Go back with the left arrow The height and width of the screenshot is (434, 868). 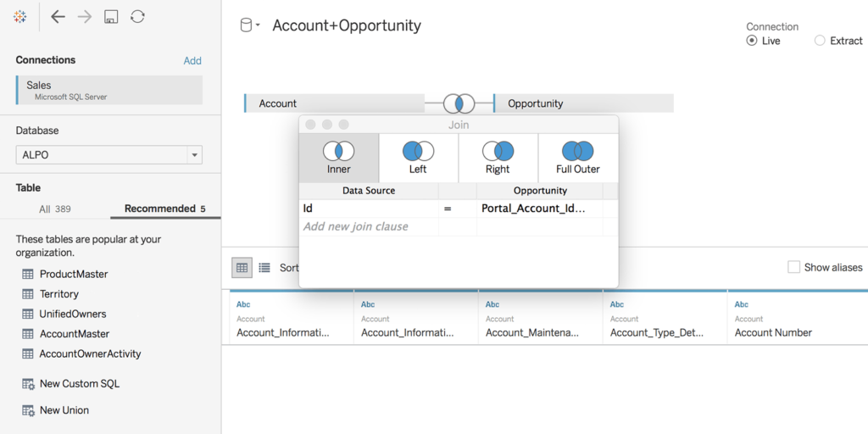[58, 17]
